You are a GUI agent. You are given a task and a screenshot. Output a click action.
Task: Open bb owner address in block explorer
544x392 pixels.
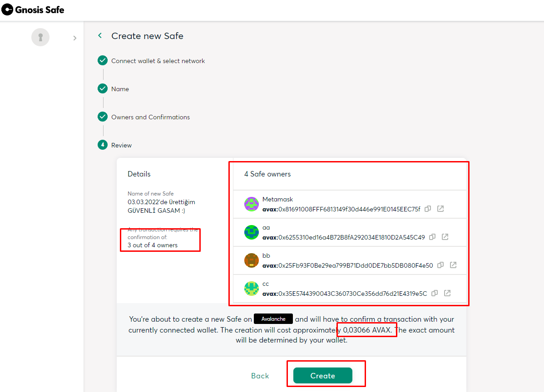[x=453, y=265]
